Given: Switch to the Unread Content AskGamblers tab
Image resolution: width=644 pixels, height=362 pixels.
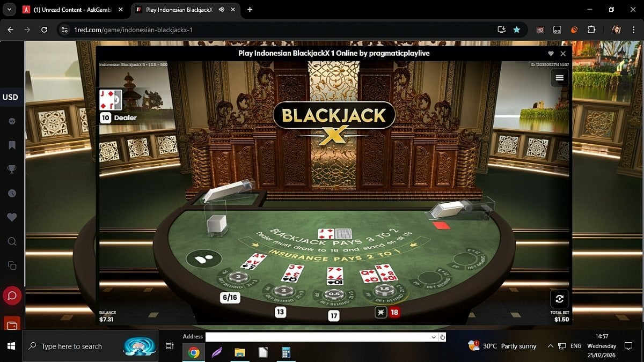Looking at the screenshot, I should tap(72, 10).
